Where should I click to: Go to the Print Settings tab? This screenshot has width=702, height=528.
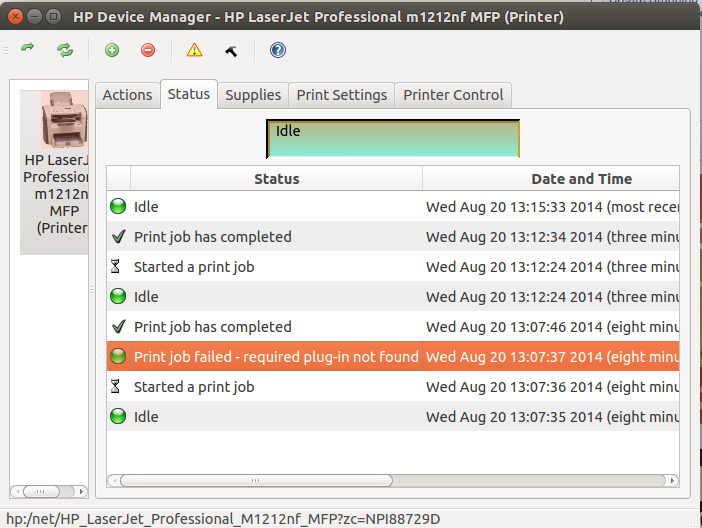(342, 95)
